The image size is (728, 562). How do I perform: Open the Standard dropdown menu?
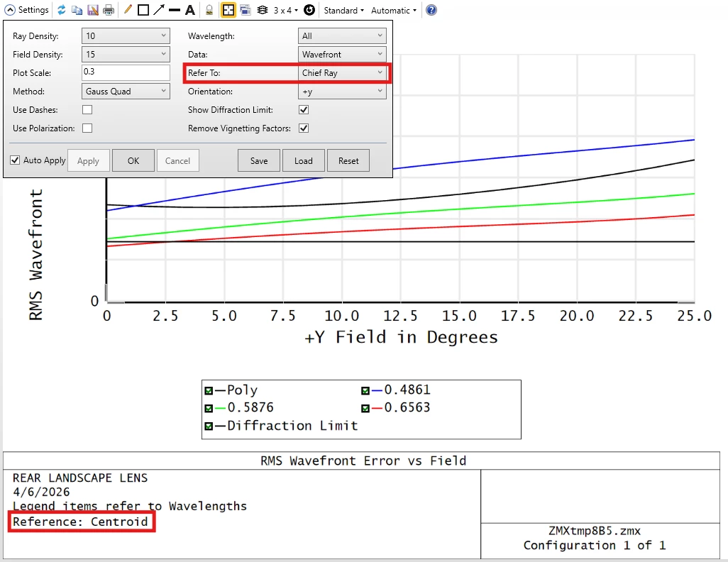pos(343,10)
